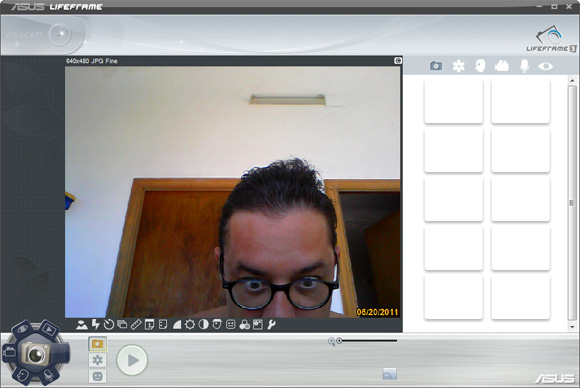Open the self-timer clock icon
The image size is (580, 388).
(109, 325)
